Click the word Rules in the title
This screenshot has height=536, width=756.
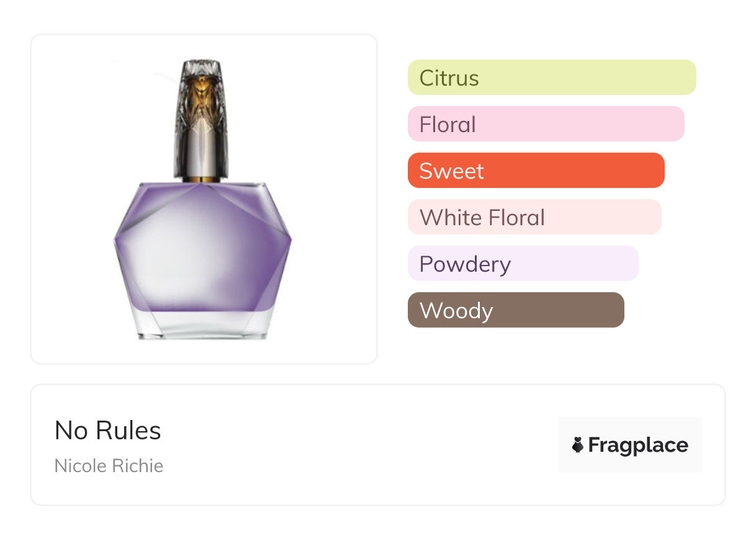point(133,431)
